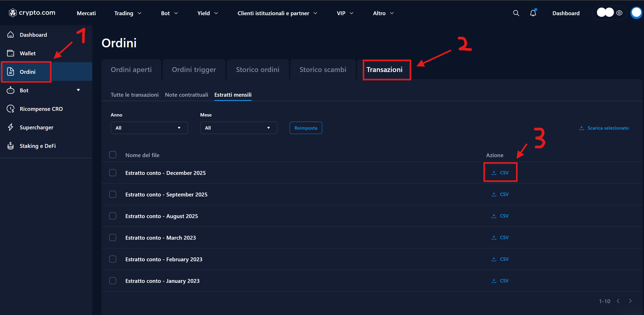Click the 'Nome del file' column header

142,155
